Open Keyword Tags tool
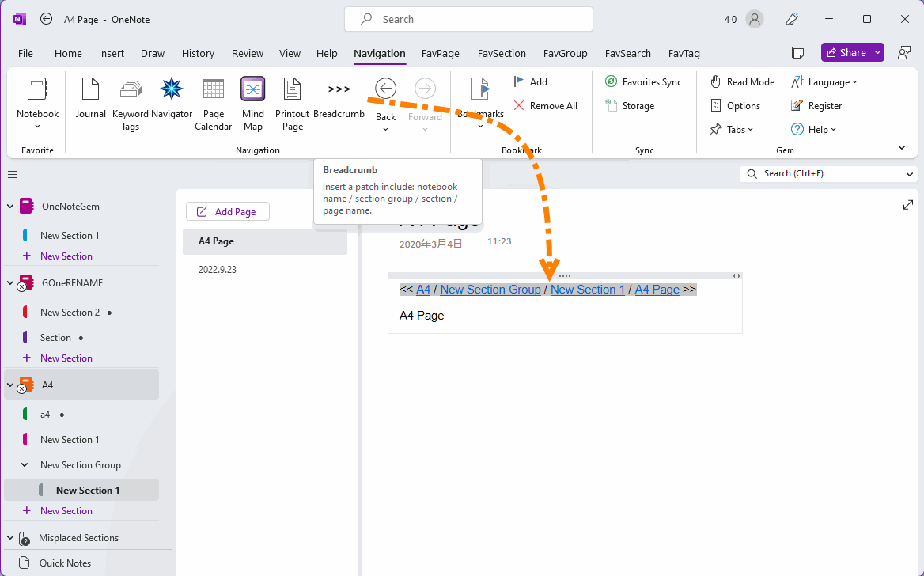924x576 pixels. pos(131,104)
